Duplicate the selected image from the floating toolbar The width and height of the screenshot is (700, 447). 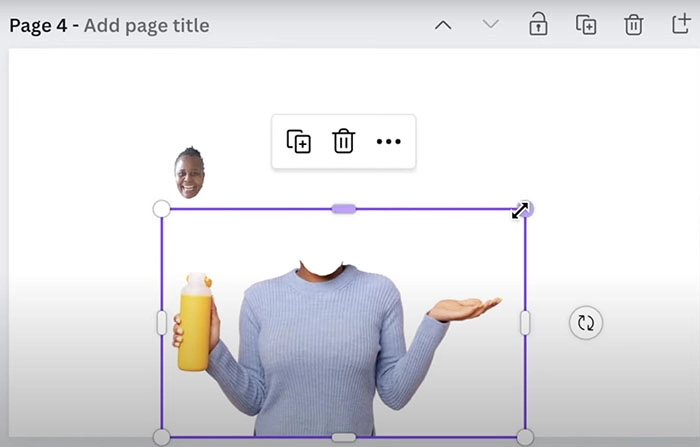tap(299, 142)
